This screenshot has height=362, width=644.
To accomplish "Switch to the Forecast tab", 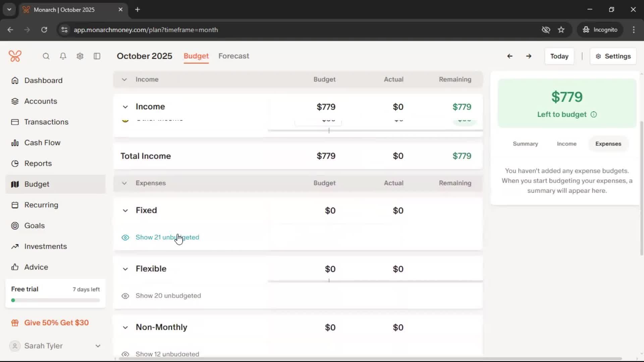I will click(x=233, y=56).
